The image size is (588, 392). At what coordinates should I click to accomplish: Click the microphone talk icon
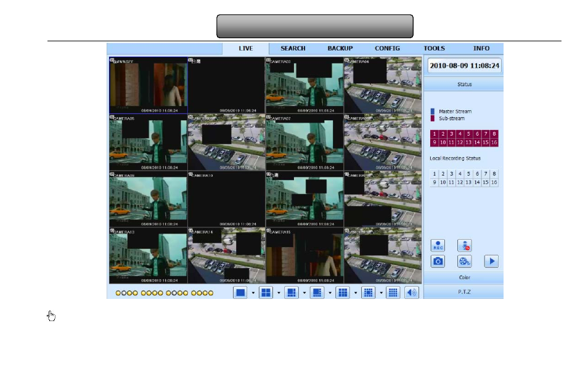465,246
